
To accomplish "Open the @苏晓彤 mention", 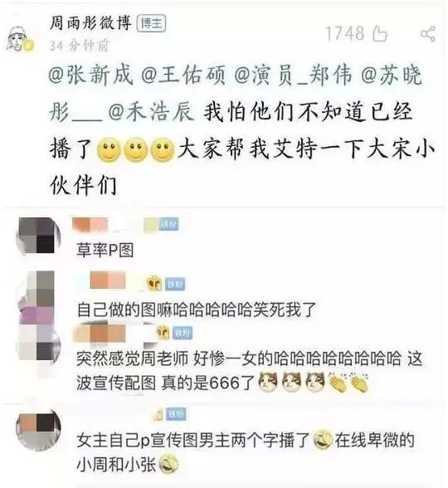I will pyautogui.click(x=392, y=75).
